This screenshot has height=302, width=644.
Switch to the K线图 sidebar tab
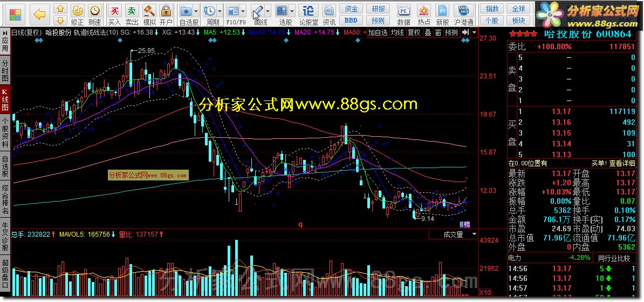click(5, 100)
